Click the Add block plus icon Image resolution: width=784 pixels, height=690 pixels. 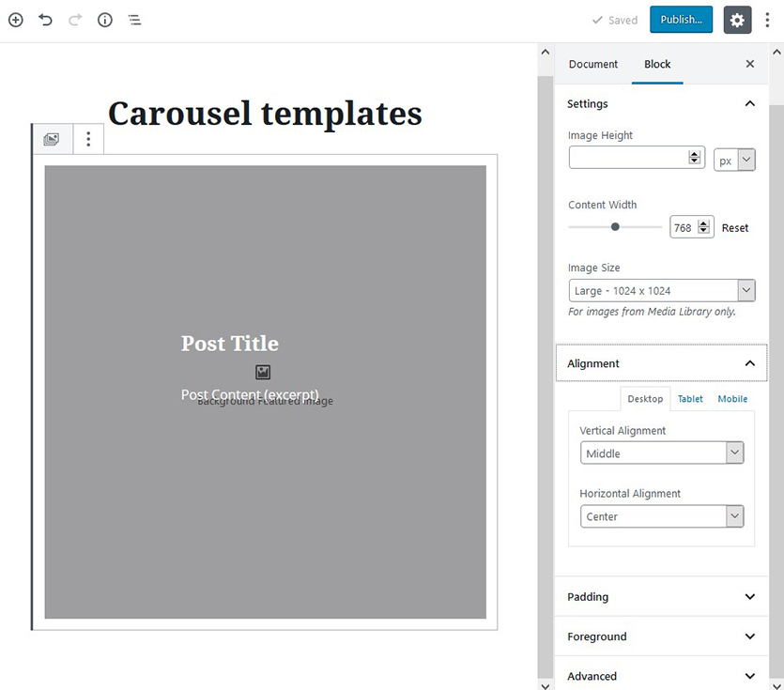click(16, 20)
